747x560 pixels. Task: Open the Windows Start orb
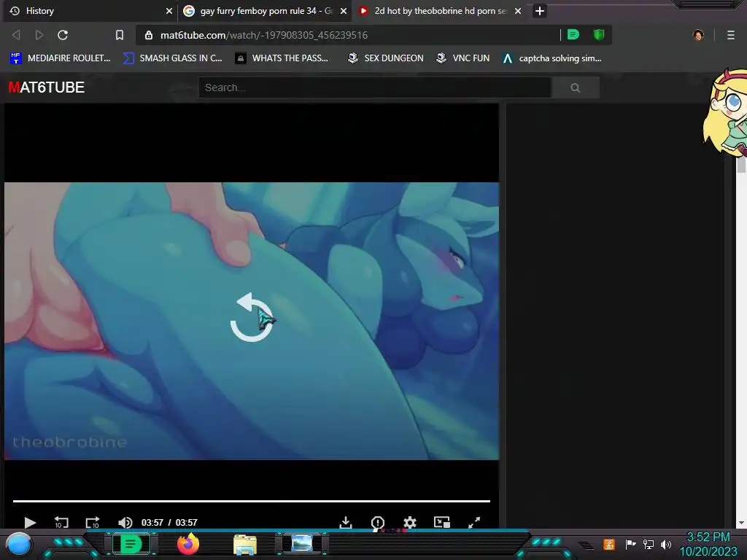pyautogui.click(x=20, y=544)
